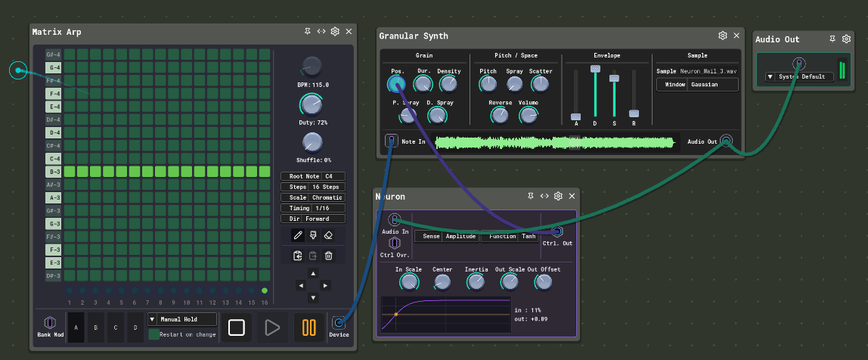
Task: Toggle the C-4 note key label
Action: pyautogui.click(x=53, y=158)
